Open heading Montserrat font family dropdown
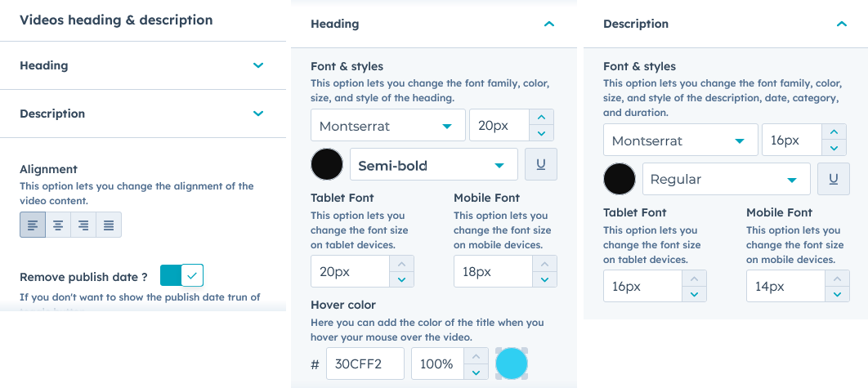 (387, 126)
